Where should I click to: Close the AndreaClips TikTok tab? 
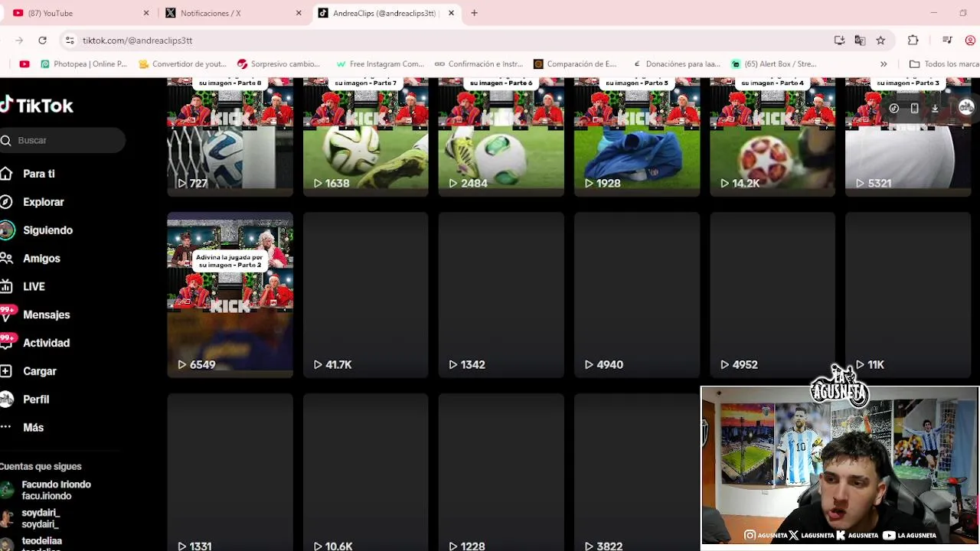[451, 13]
